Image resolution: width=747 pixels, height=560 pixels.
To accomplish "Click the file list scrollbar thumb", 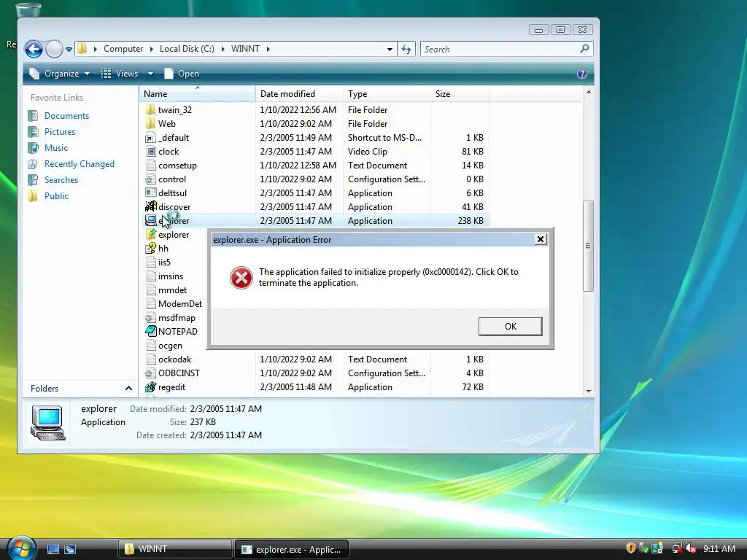I will coord(589,246).
